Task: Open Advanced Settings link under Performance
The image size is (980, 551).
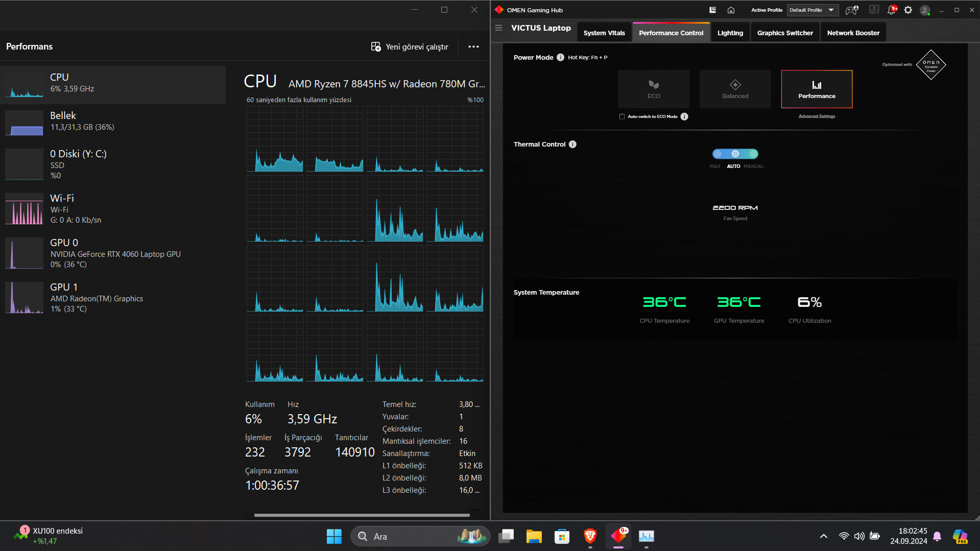Action: pyautogui.click(x=817, y=116)
